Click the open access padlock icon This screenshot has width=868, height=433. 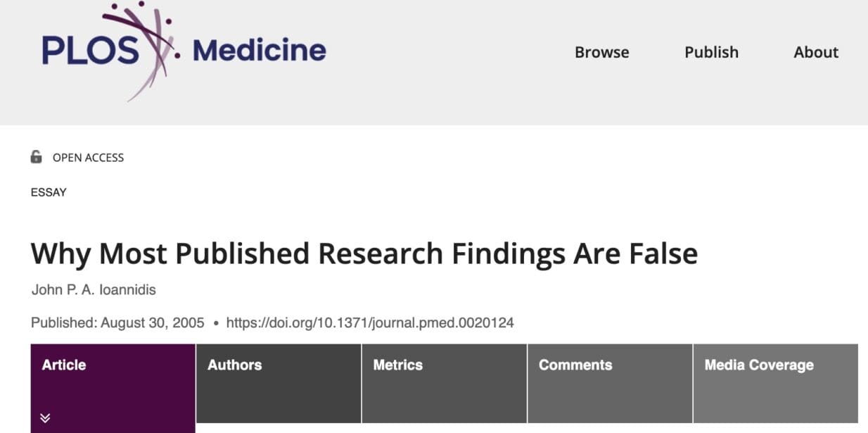tap(37, 157)
